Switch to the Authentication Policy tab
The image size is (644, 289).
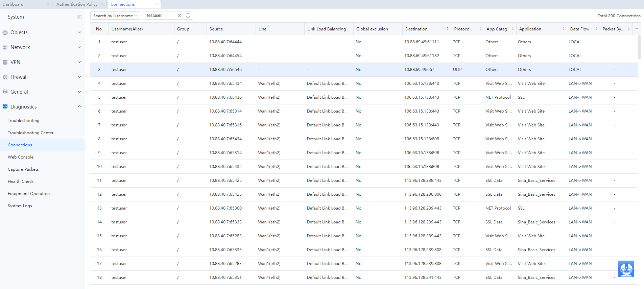coord(77,4)
